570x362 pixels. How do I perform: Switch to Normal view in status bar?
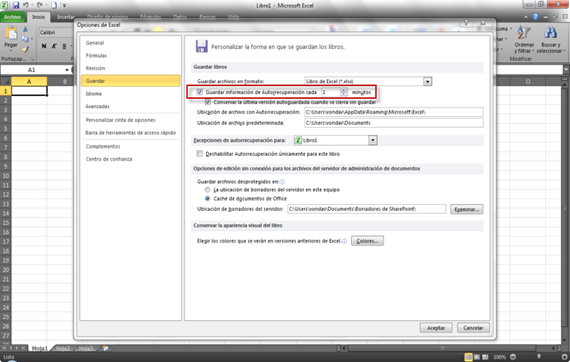(x=469, y=357)
